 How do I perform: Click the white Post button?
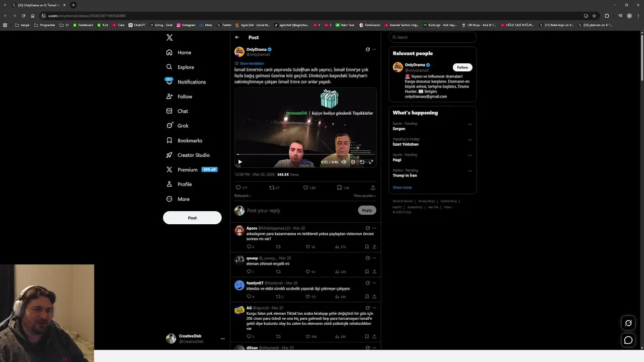(192, 218)
